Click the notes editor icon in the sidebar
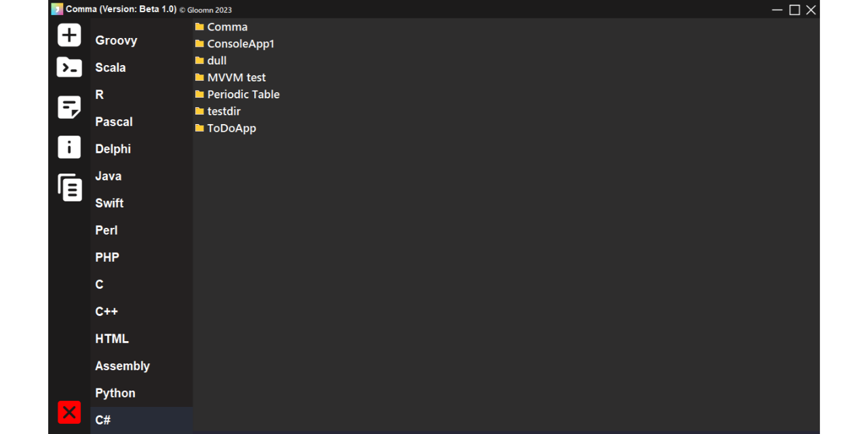 tap(68, 106)
